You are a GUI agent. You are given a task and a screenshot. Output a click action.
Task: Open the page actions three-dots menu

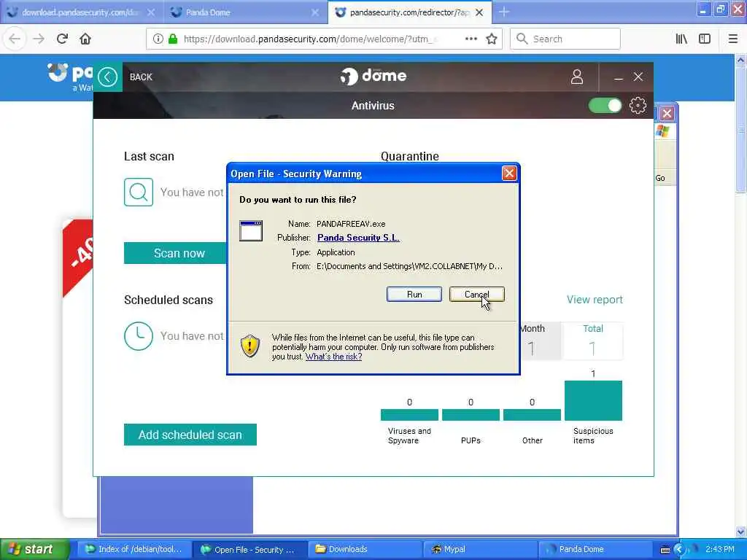click(471, 39)
